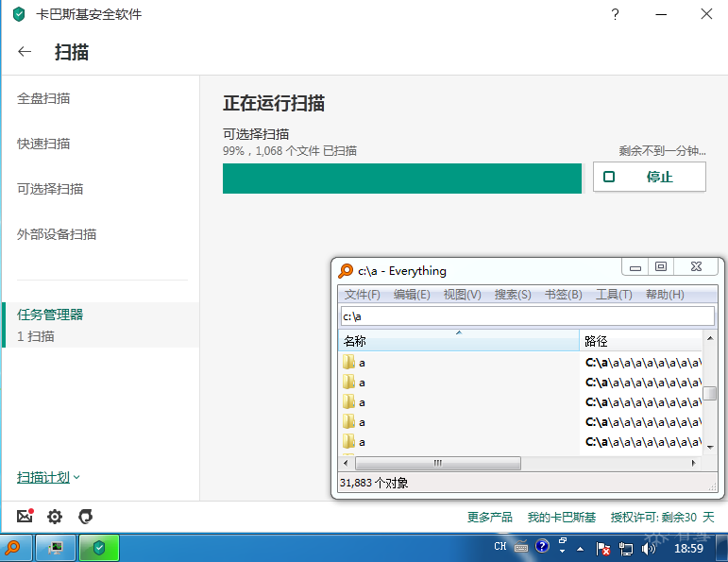Open language bar options dropdown in tray

(x=562, y=551)
